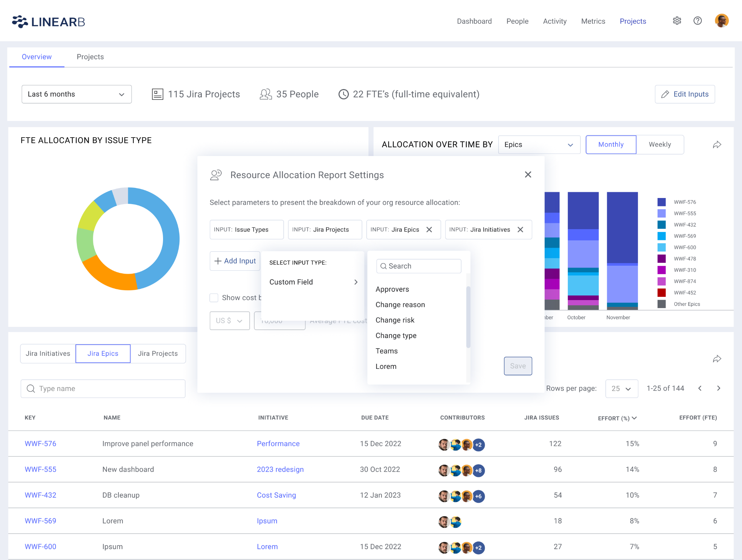Switch to the Projects tab
This screenshot has height=560, width=742.
90,57
